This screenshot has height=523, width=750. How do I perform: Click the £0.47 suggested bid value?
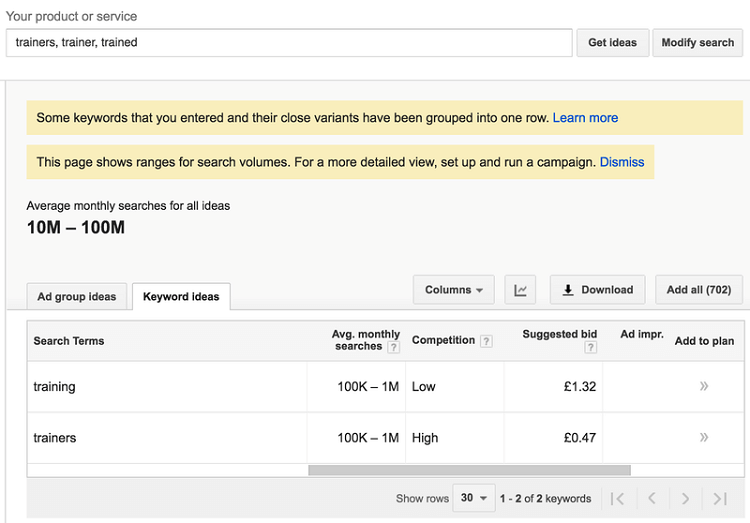[x=580, y=438]
